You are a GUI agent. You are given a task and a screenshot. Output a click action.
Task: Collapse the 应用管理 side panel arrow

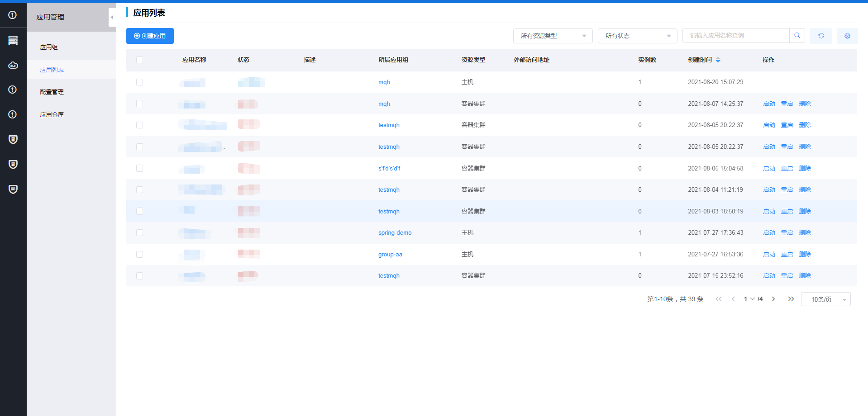pyautogui.click(x=112, y=17)
